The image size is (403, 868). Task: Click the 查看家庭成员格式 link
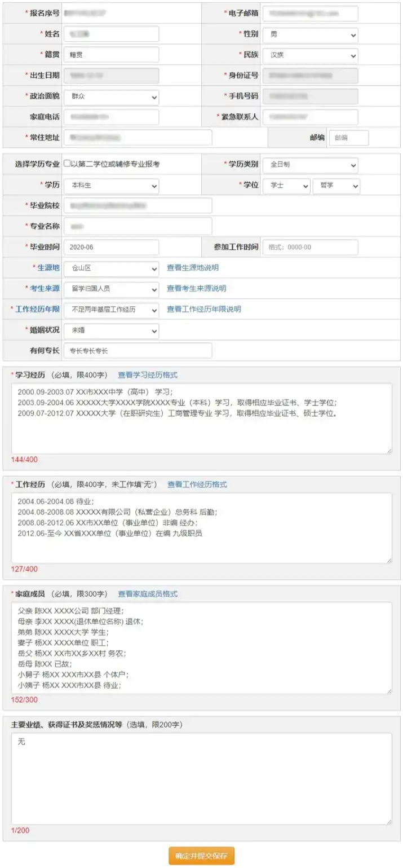[x=147, y=594]
